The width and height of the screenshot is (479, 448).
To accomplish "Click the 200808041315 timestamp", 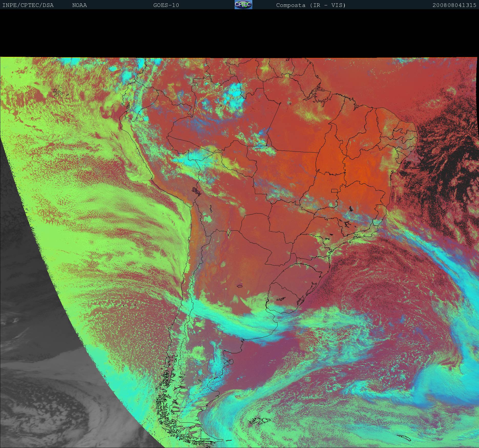I will [x=454, y=5].
